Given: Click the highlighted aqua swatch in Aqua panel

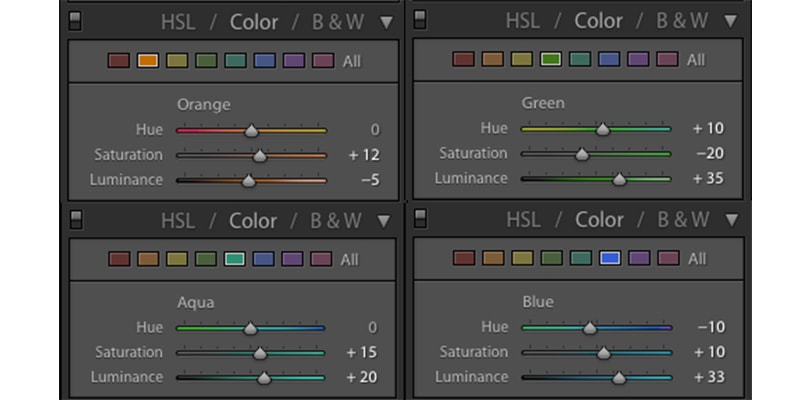Looking at the screenshot, I should point(235,259).
